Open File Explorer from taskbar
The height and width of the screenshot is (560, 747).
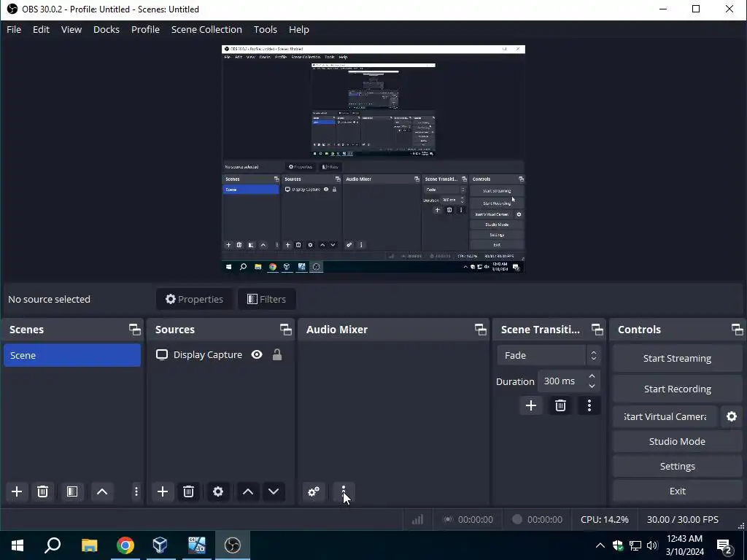[90, 545]
